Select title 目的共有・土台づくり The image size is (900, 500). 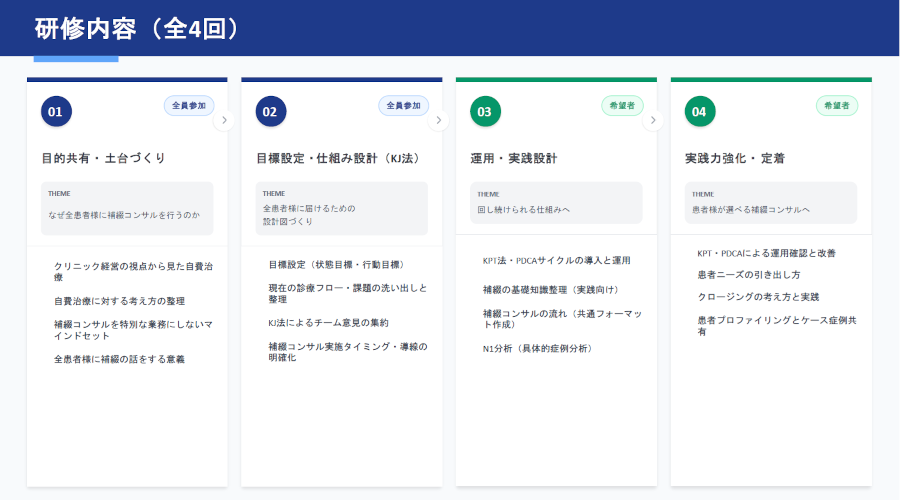click(103, 158)
